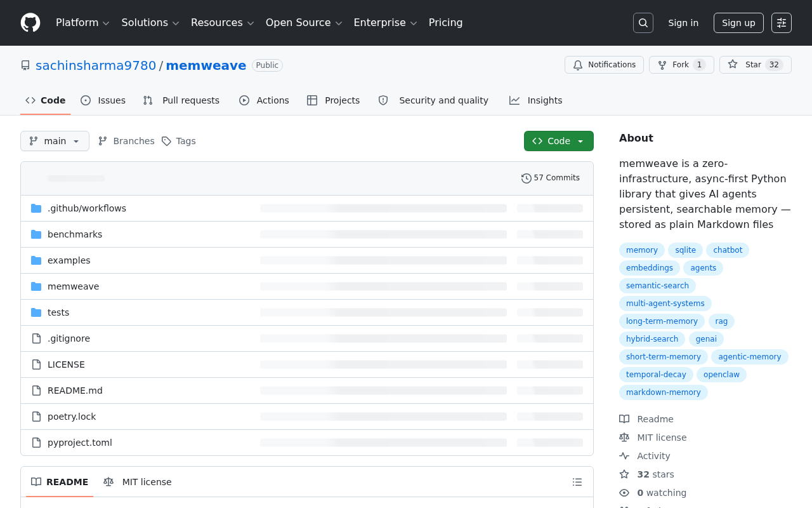Click the LICENSE file icon
This screenshot has height=508, width=812.
(x=36, y=364)
